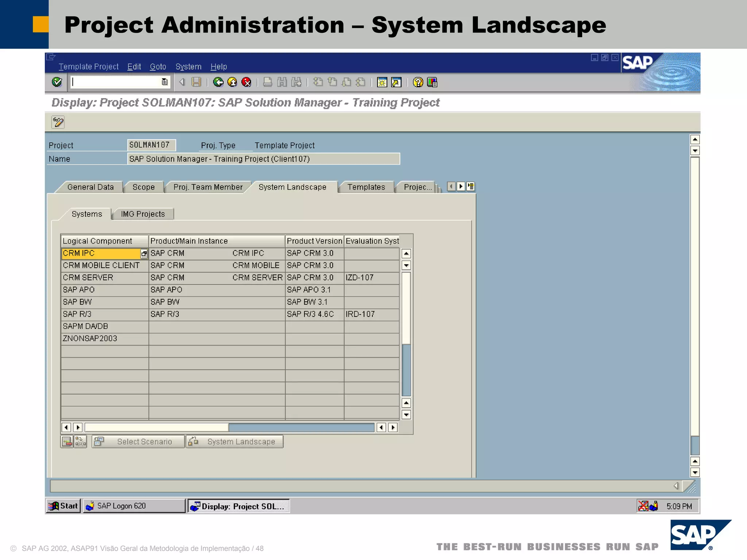This screenshot has width=747, height=560.
Task: Click the Product Version column header
Action: (314, 241)
